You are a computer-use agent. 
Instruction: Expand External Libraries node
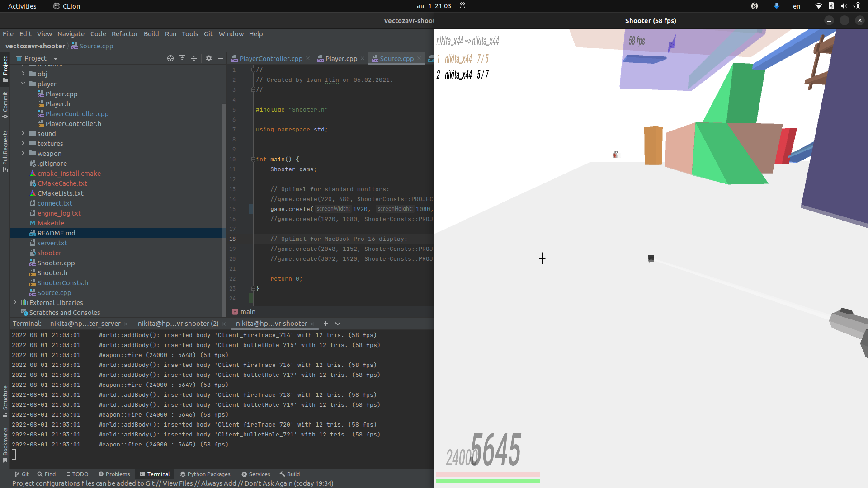pos(15,302)
